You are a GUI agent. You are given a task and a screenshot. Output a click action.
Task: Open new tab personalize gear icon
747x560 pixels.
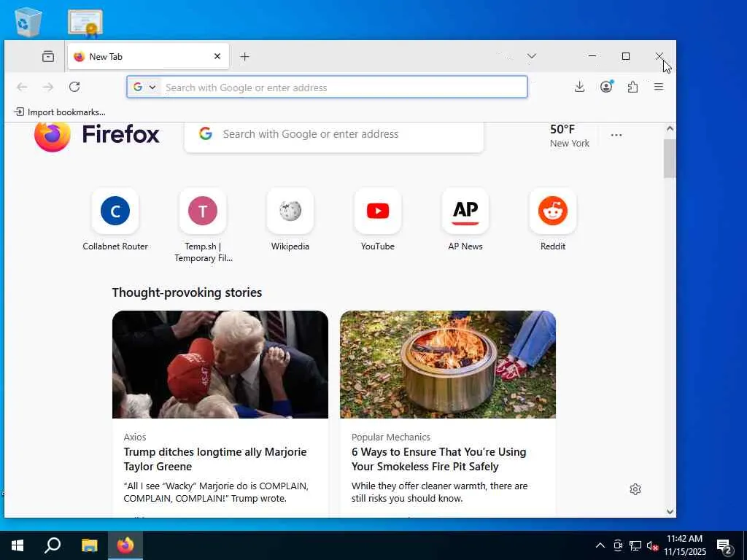[635, 489]
